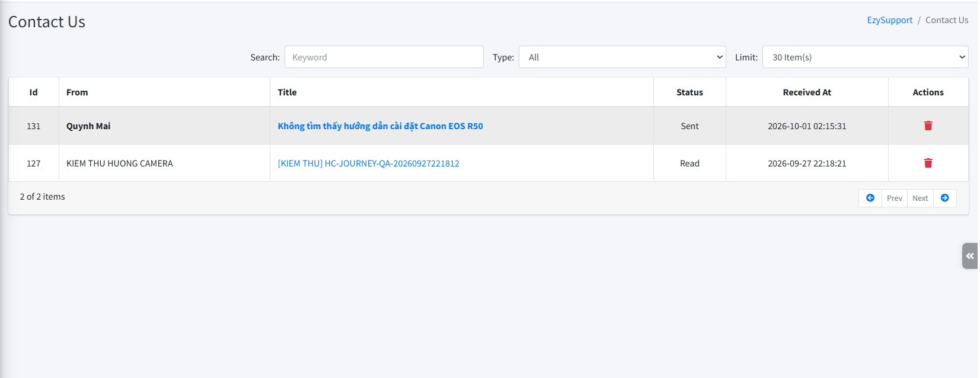Image resolution: width=980 pixels, height=378 pixels.
Task: Open the HC-JOURNEY-QA-20260927221812 message
Action: pos(368,164)
